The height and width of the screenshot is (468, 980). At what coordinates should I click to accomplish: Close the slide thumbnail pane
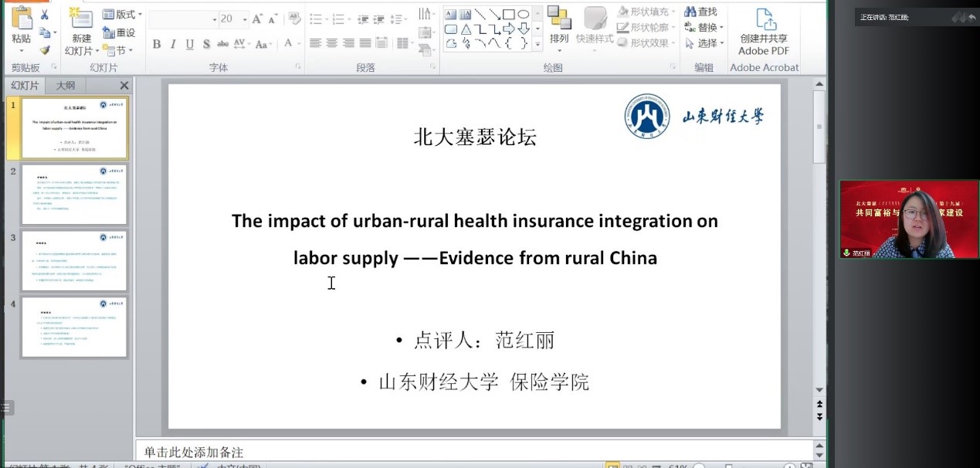click(x=124, y=85)
